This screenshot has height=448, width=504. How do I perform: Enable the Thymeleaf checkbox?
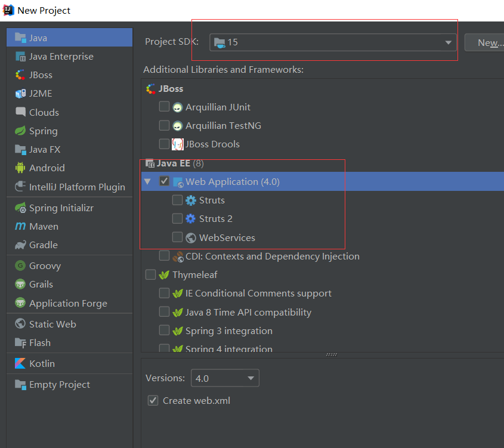(150, 274)
